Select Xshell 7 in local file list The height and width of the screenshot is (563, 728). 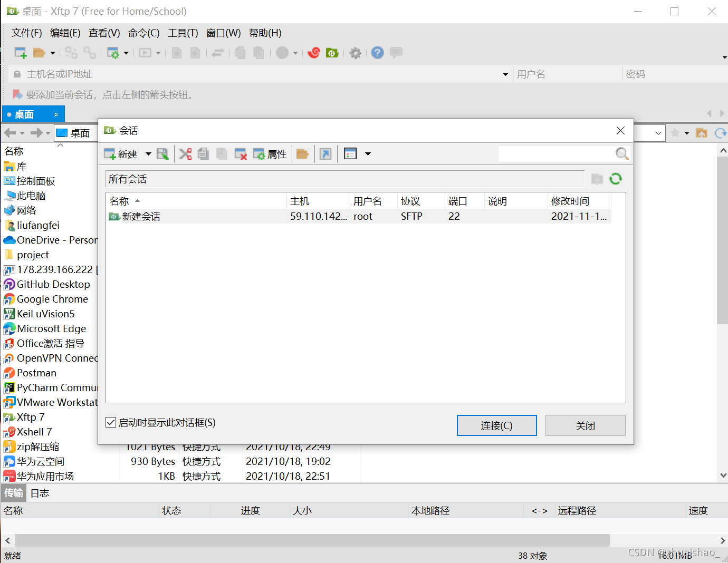[x=28, y=432]
